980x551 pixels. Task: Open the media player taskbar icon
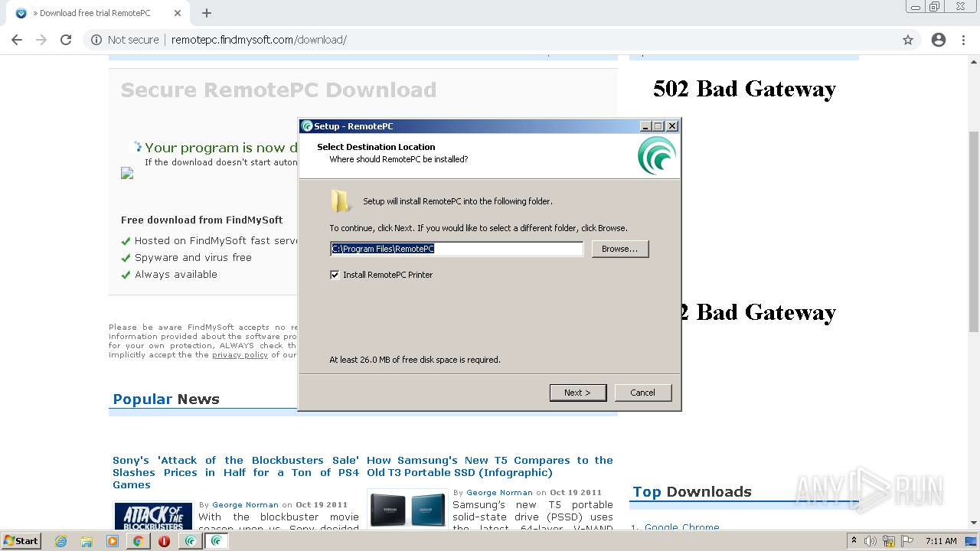tap(112, 541)
